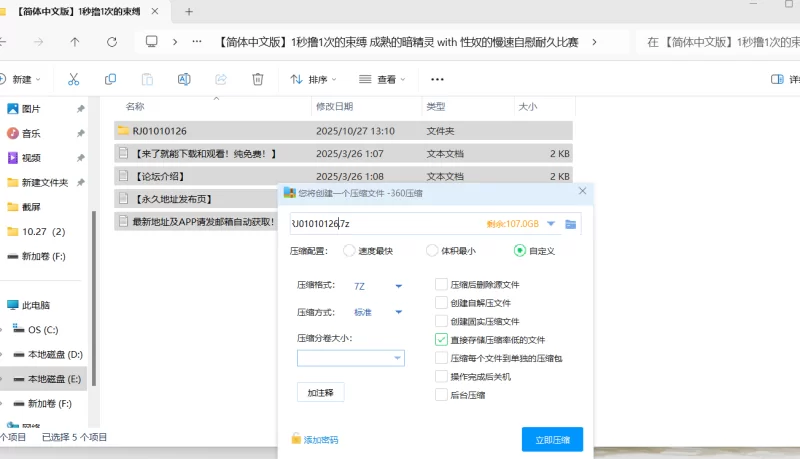Open the 压缩格式 7Z dropdown
800x459 pixels.
pos(398,286)
